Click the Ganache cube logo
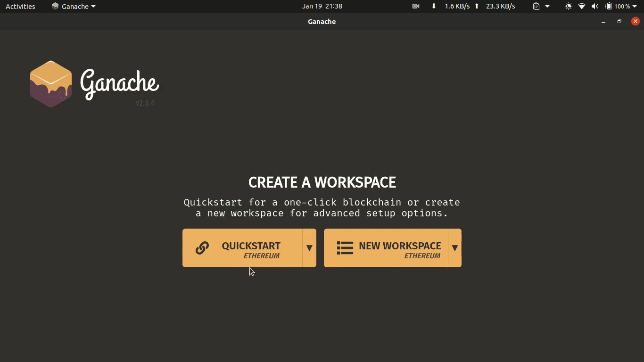The height and width of the screenshot is (362, 644). coord(51,84)
